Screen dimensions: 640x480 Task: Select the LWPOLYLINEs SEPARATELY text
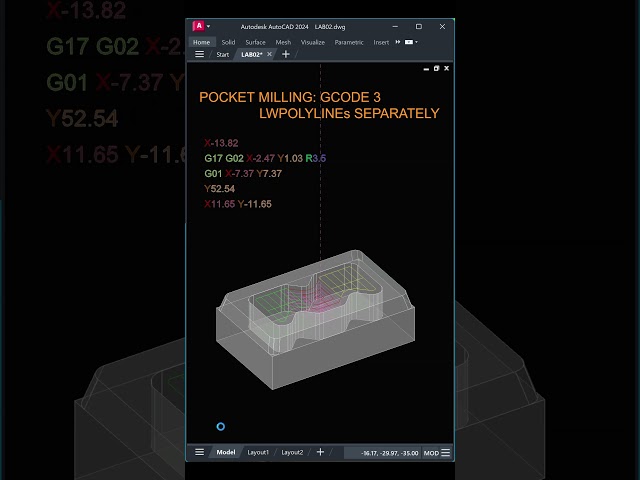[349, 113]
